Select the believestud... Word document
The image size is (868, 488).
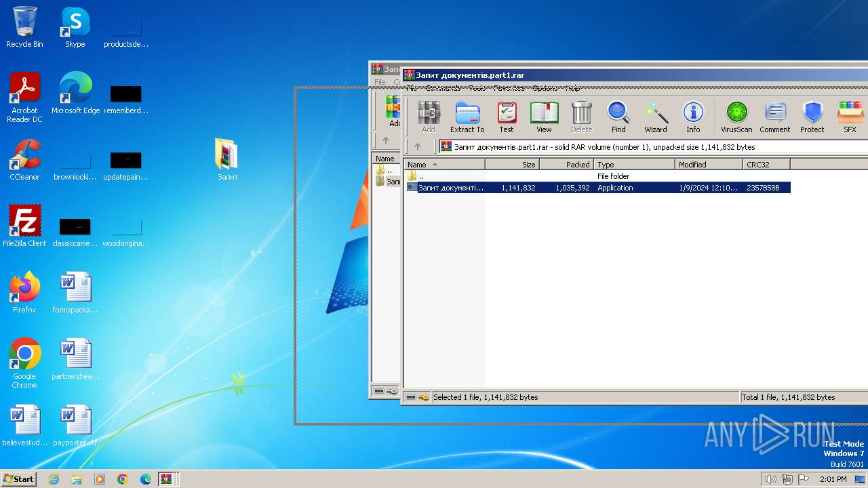(x=24, y=426)
